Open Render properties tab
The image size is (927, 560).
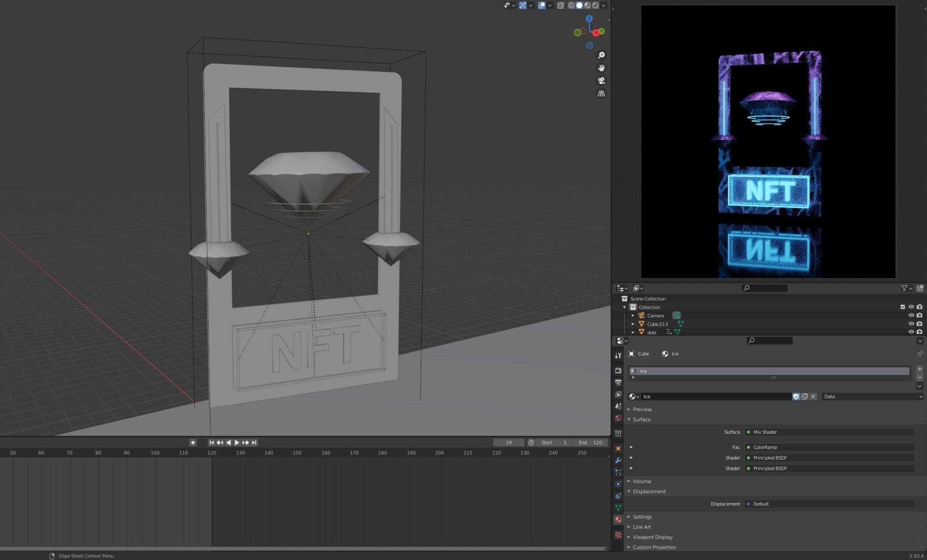618,370
